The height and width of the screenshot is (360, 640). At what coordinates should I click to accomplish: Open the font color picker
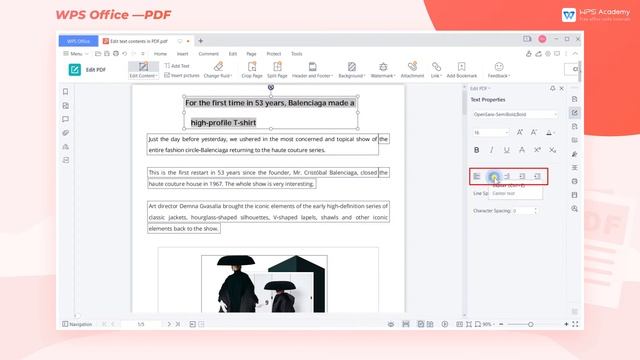click(550, 133)
